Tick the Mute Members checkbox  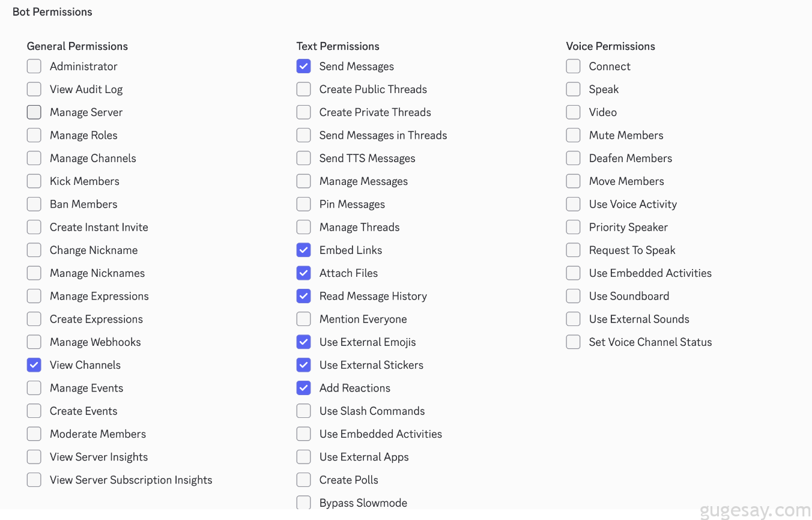[574, 135]
